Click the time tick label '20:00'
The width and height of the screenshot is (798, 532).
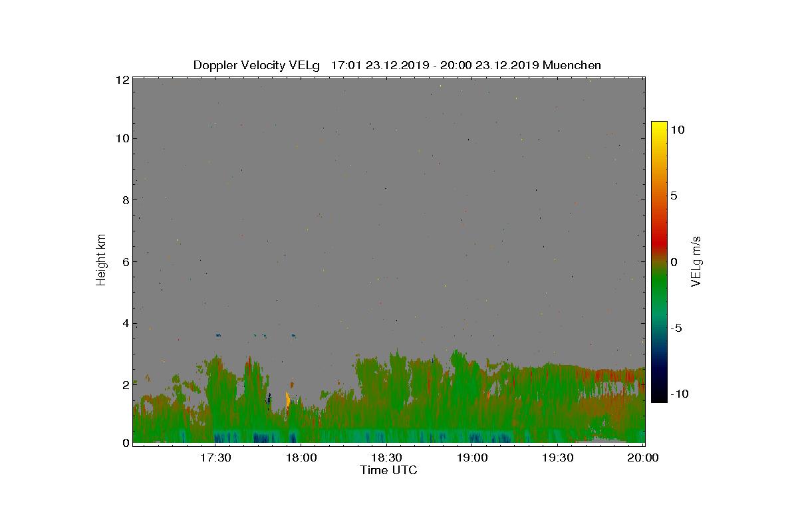click(x=644, y=458)
